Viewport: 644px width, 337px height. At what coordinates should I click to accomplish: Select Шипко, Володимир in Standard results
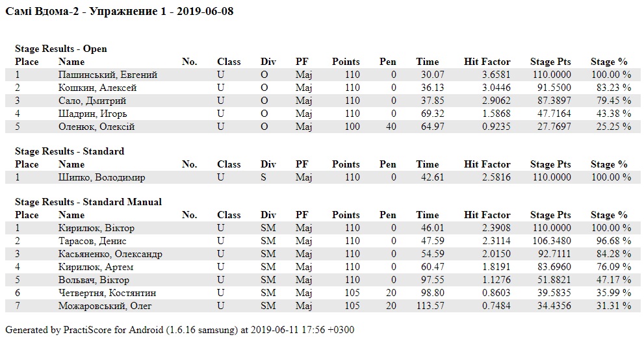click(x=101, y=177)
